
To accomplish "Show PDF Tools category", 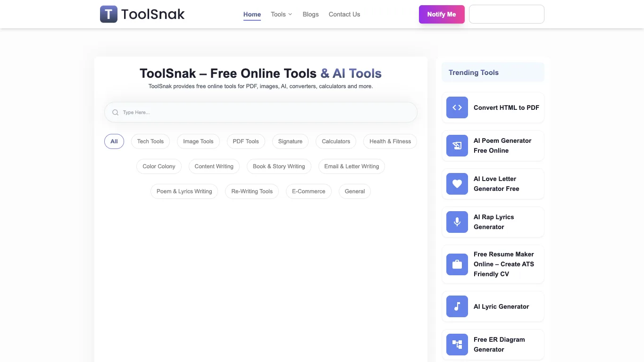I will [246, 141].
